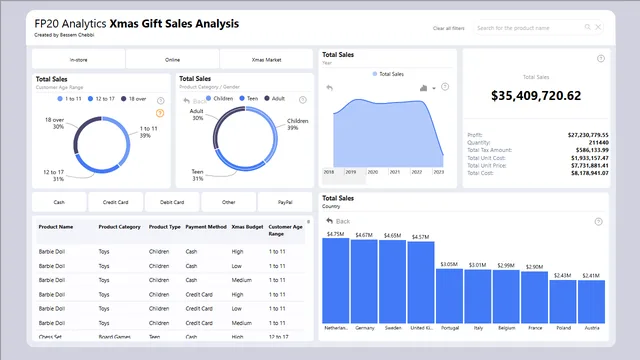
Task: Click the Sweden bar in Country chart
Action: 392,282
